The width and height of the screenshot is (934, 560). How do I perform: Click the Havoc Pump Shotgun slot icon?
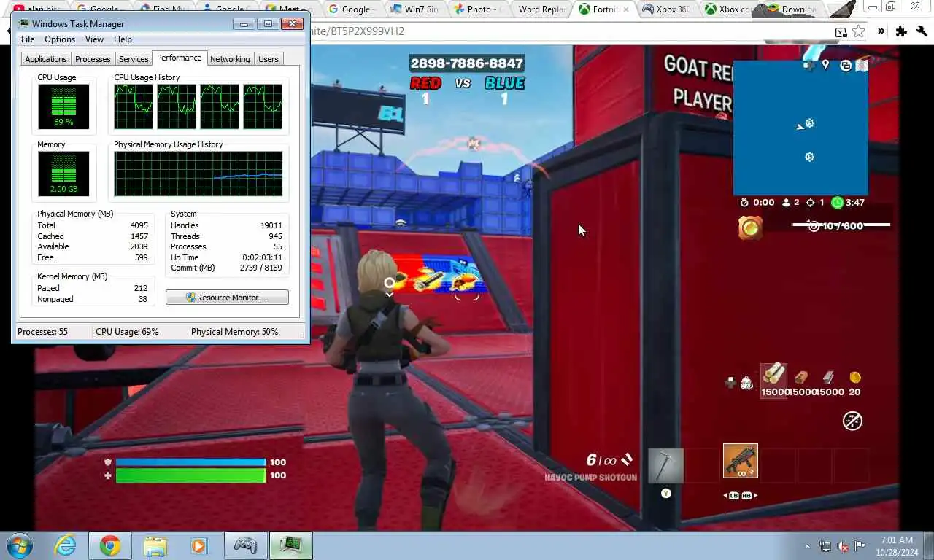click(x=741, y=462)
